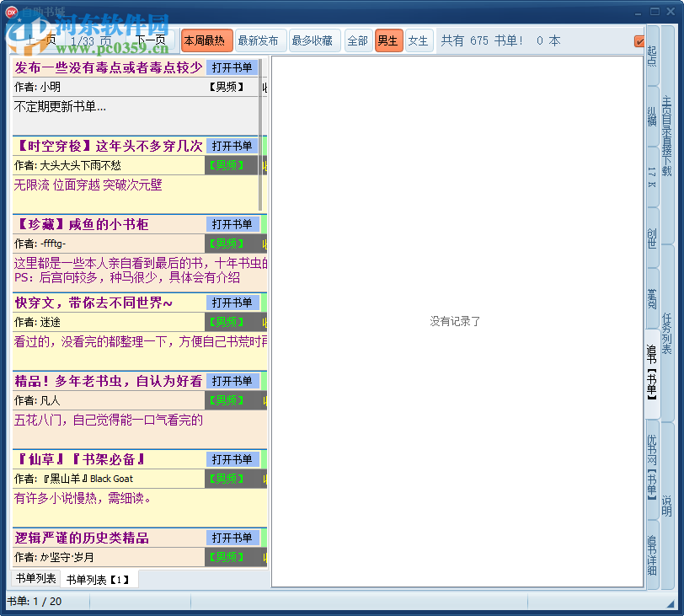Open 主页目录直接下载 outer tab
The width and height of the screenshot is (684, 616).
(666, 135)
